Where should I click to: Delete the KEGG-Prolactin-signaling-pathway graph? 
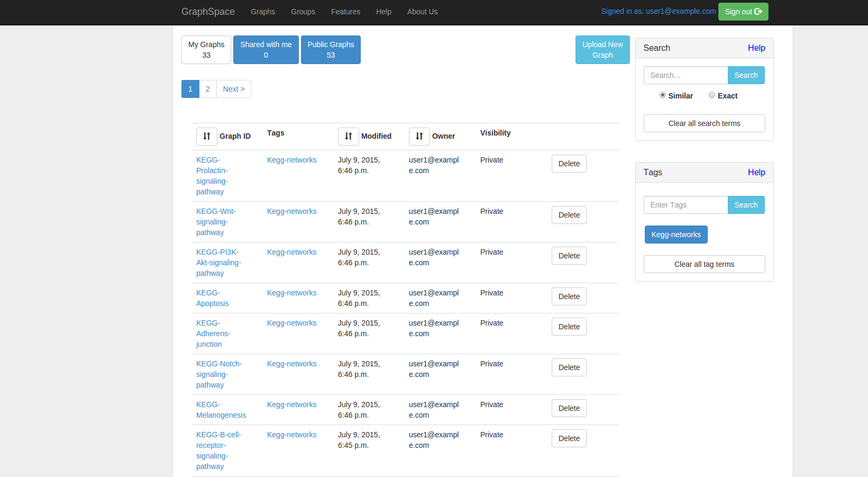click(x=569, y=164)
